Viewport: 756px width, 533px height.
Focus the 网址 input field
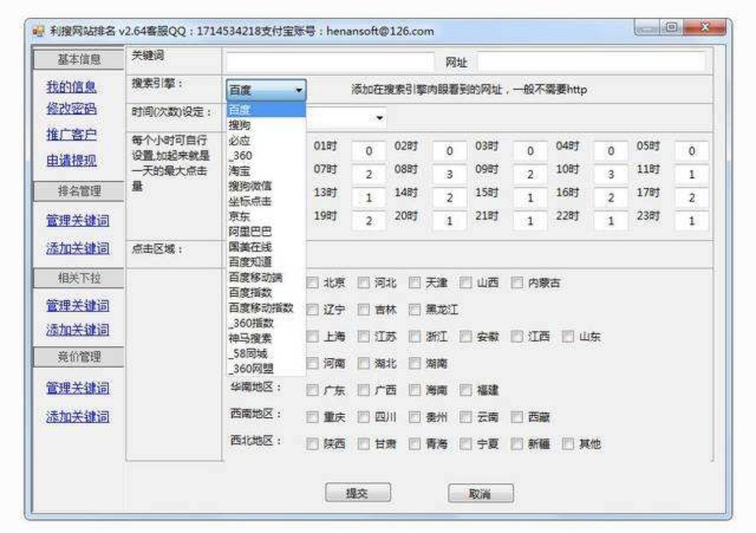click(x=591, y=62)
